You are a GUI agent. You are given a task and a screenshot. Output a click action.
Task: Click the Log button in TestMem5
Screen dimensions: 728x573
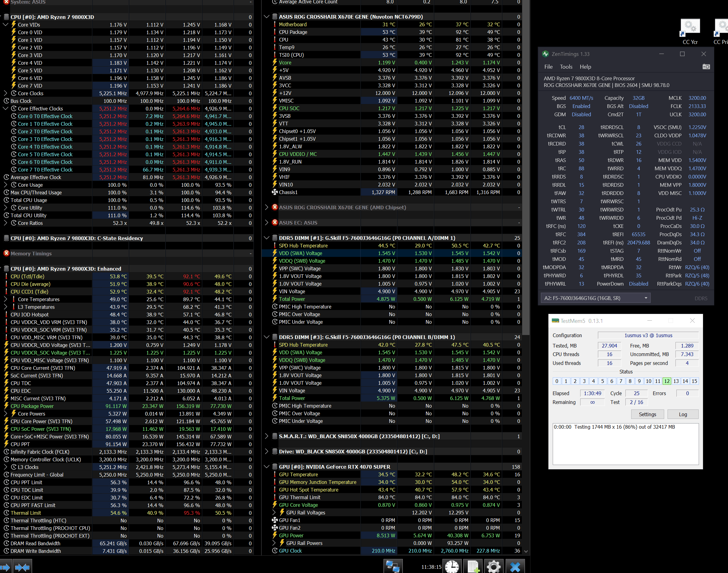pyautogui.click(x=683, y=414)
